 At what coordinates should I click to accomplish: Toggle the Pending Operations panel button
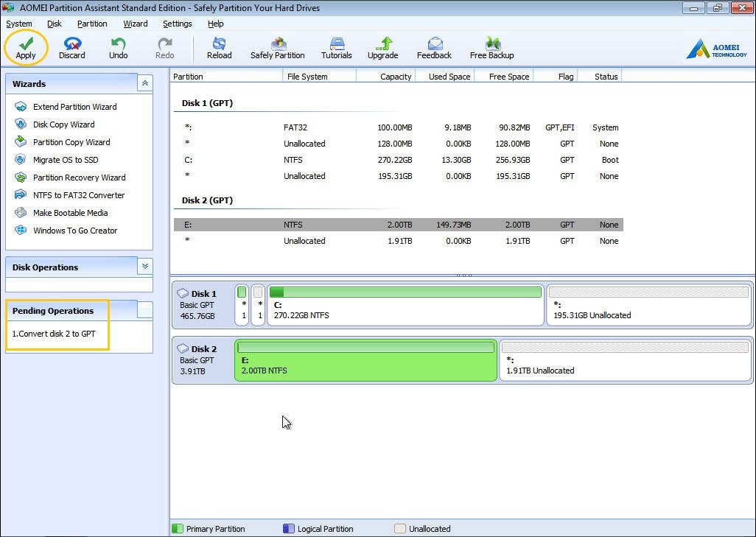tap(144, 310)
